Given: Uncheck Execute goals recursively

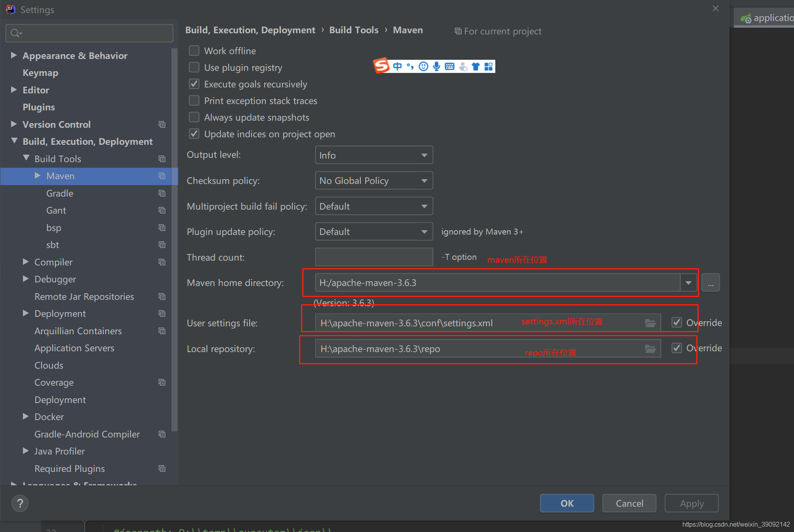Looking at the screenshot, I should pyautogui.click(x=194, y=83).
